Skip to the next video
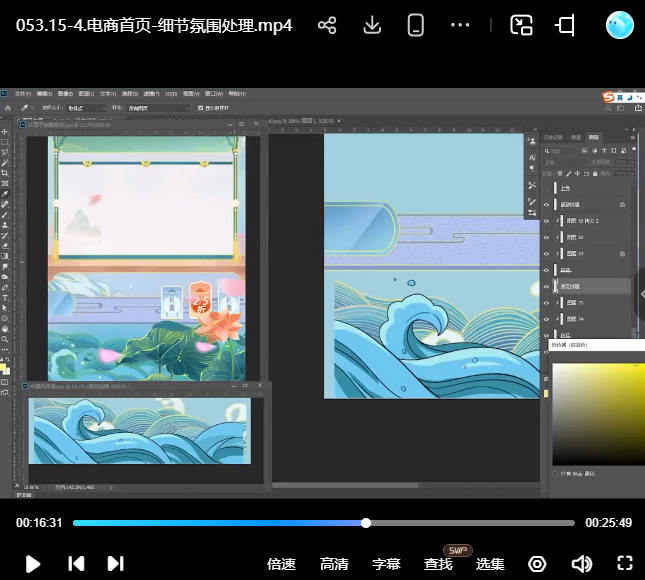This screenshot has width=645, height=580. point(115,564)
